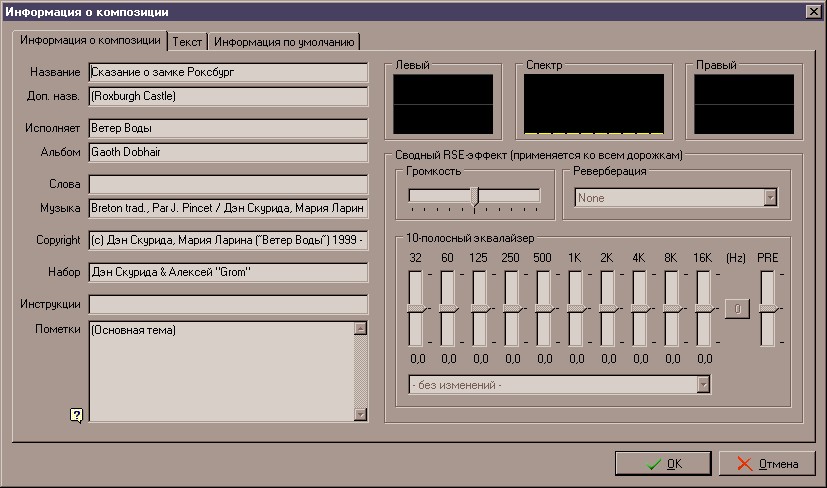Click the Пометки scrollbar down arrow
Viewport: 827px width, 488px height.
361,414
